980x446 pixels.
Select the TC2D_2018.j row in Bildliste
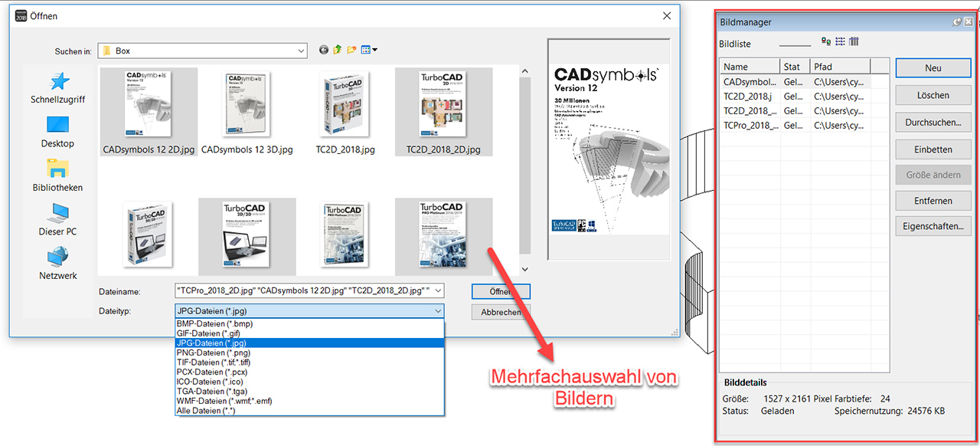(x=805, y=97)
